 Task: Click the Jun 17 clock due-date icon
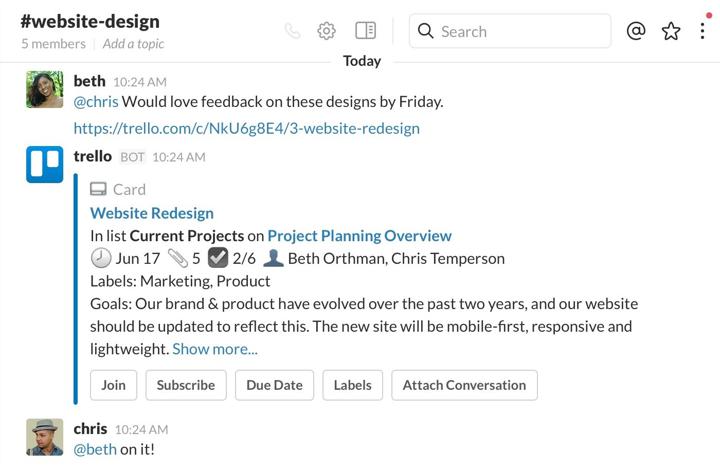coord(101,258)
